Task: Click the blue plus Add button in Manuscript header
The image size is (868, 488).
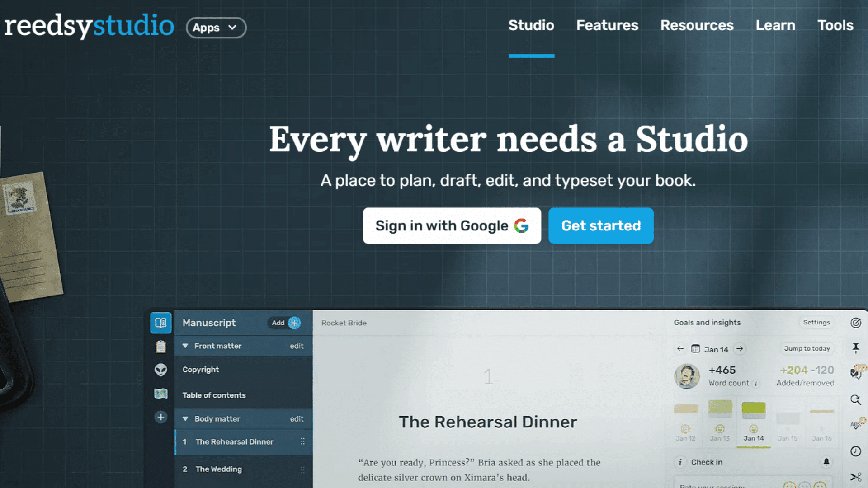Action: (294, 323)
